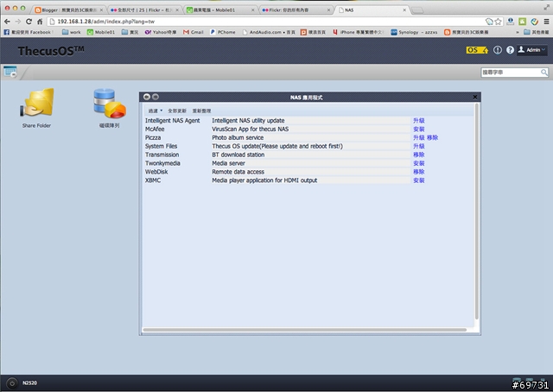The width and height of the screenshot is (553, 392).
Task: Open the disk array RAID icon
Action: (110, 108)
